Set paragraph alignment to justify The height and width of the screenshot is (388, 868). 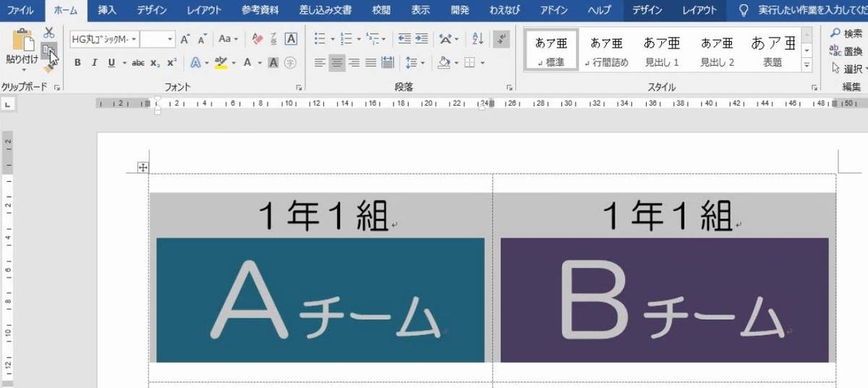(370, 63)
